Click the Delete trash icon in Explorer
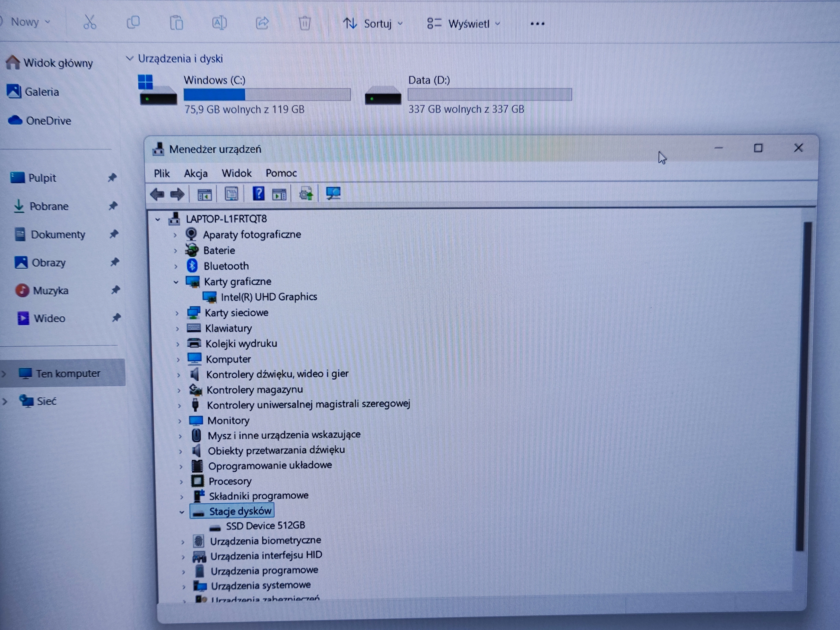 click(304, 23)
